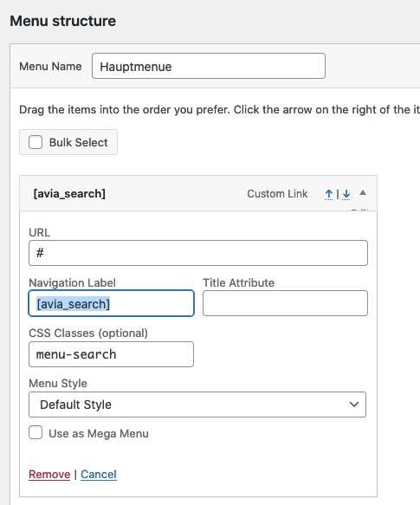This screenshot has height=505, width=420.
Task: Click the Bulk Select button text
Action: point(78,142)
